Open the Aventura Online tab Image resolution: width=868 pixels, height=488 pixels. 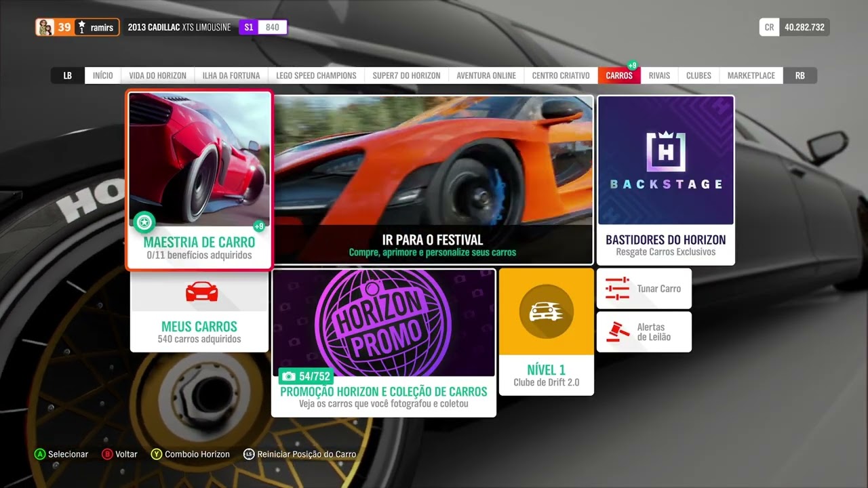pyautogui.click(x=486, y=75)
